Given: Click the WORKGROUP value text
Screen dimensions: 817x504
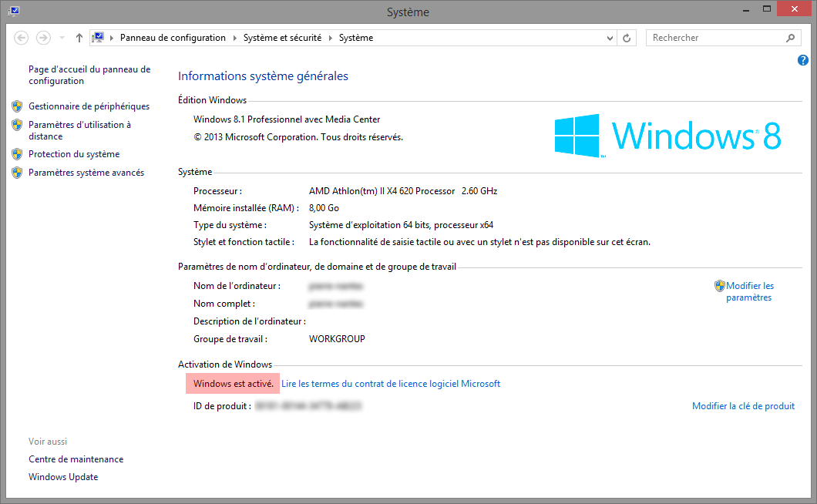Looking at the screenshot, I should coord(337,339).
